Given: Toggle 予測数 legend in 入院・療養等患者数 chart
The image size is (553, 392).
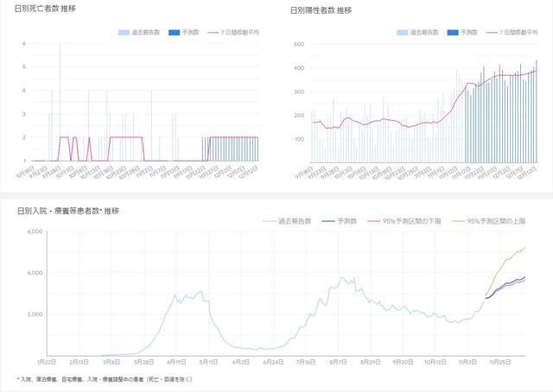Looking at the screenshot, I should coord(340,221).
